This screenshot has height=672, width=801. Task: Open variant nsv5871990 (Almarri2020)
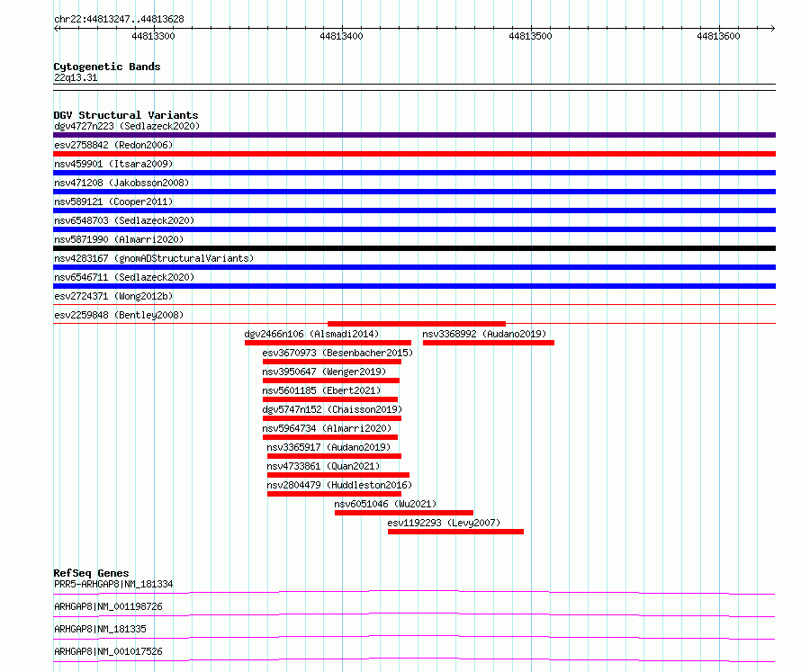pos(119,239)
